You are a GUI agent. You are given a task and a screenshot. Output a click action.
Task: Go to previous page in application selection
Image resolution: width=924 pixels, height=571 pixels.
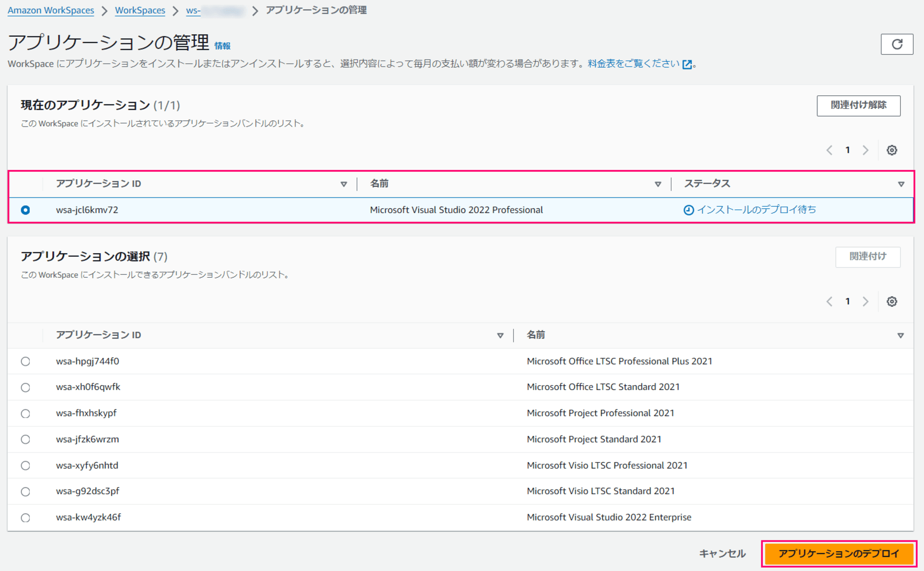(x=829, y=302)
